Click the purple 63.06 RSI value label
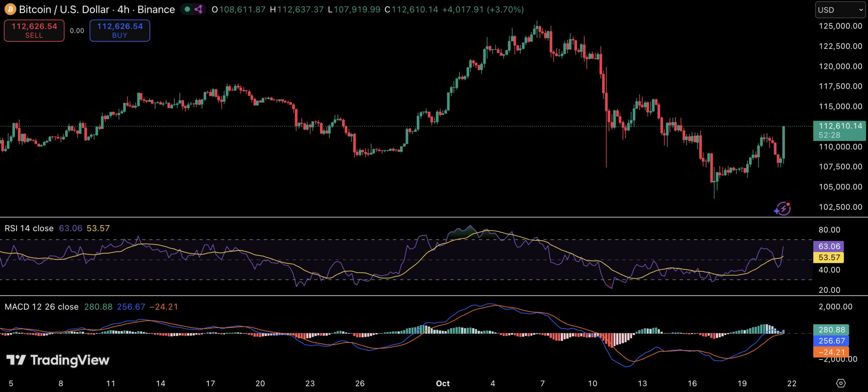Image resolution: width=868 pixels, height=392 pixels. (829, 246)
